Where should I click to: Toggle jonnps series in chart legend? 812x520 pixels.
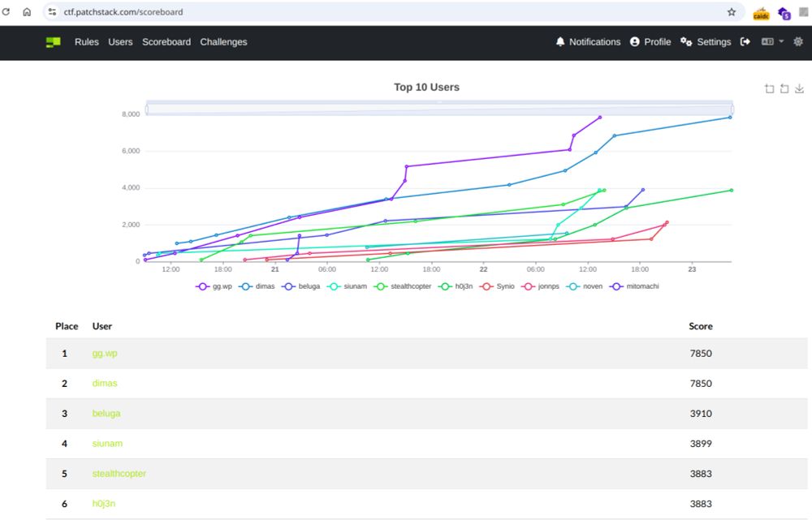click(x=540, y=286)
